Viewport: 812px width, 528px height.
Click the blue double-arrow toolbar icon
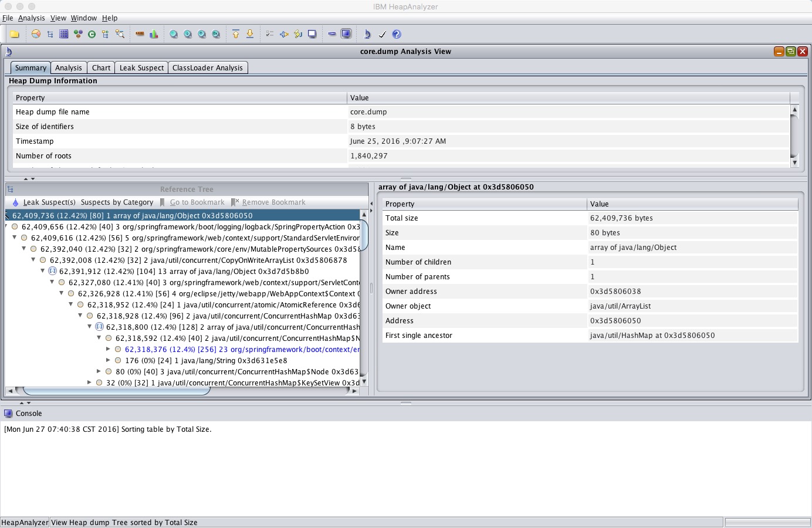tap(284, 34)
